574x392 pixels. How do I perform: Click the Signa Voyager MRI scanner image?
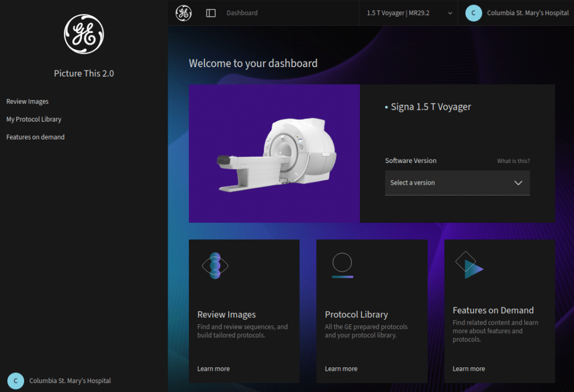click(x=277, y=153)
